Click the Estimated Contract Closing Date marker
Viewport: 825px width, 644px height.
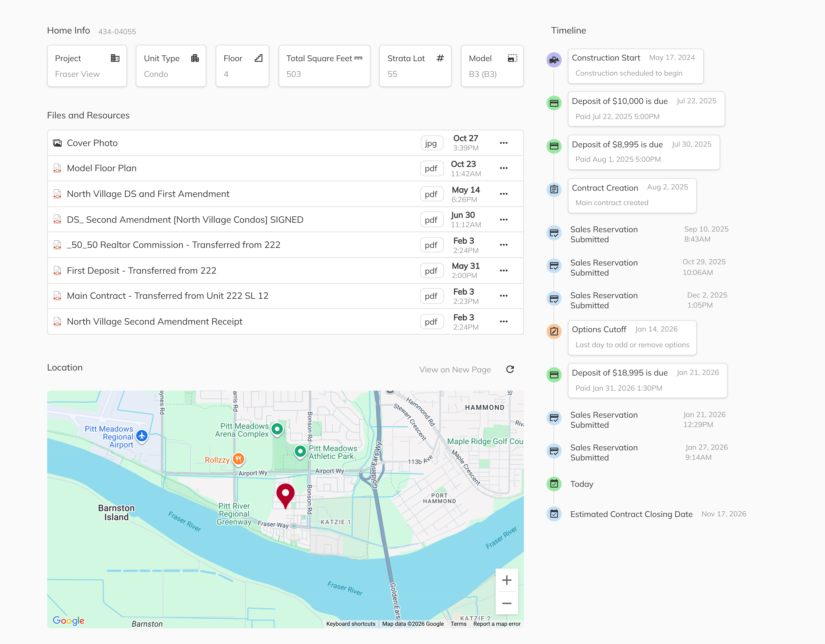click(x=554, y=514)
